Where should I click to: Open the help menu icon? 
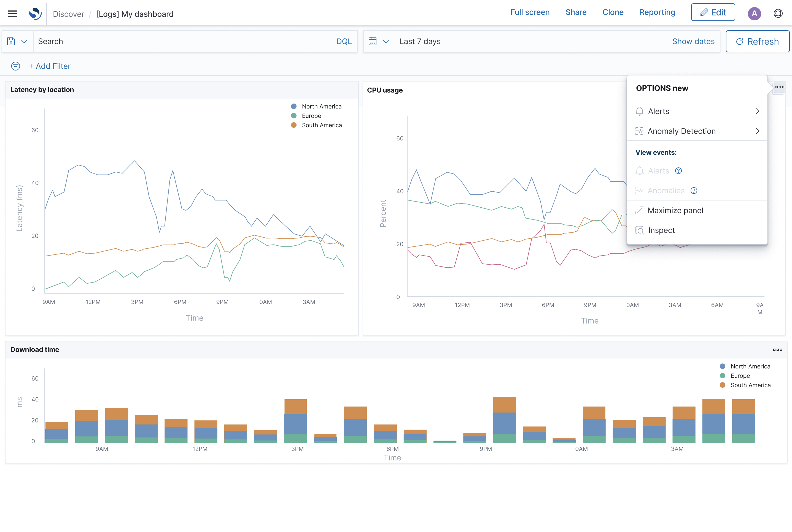(778, 13)
